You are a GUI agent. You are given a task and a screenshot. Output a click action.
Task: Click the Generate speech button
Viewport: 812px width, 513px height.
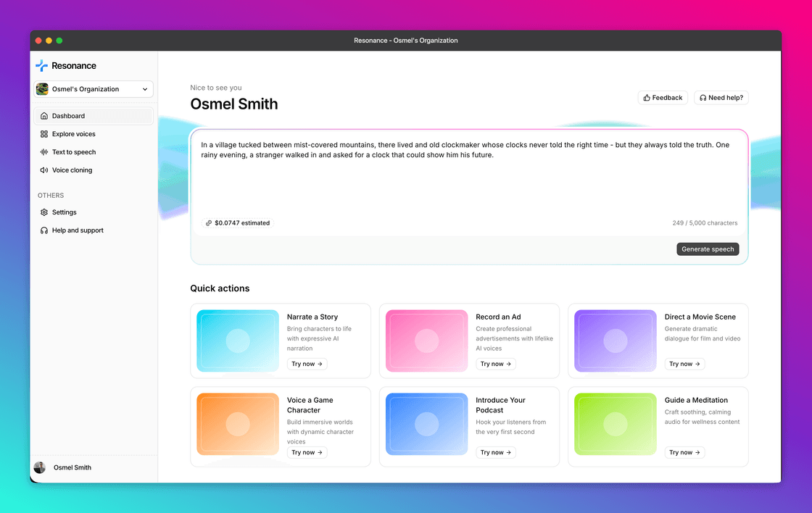pyautogui.click(x=708, y=249)
